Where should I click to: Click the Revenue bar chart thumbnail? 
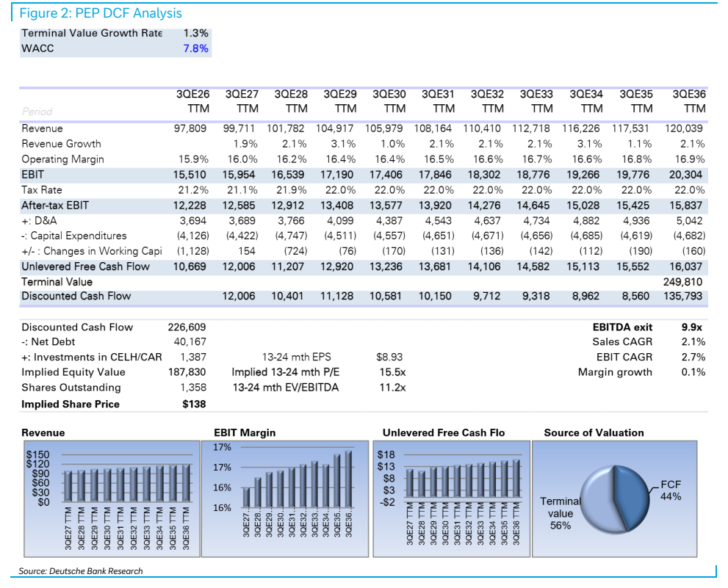112,499
